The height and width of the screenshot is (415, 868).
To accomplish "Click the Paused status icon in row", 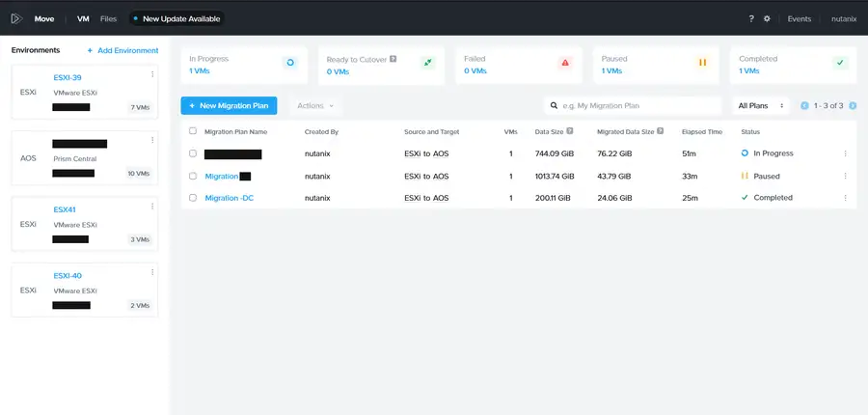I will 745,176.
